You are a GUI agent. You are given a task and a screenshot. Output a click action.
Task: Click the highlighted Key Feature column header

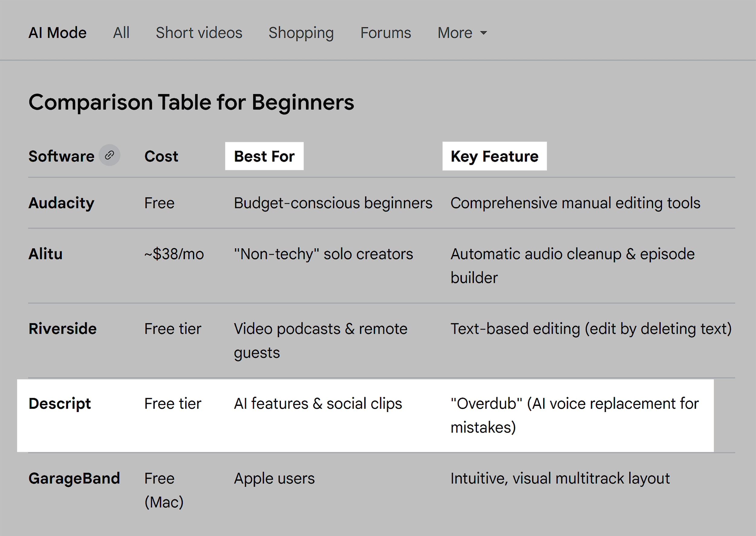point(494,156)
